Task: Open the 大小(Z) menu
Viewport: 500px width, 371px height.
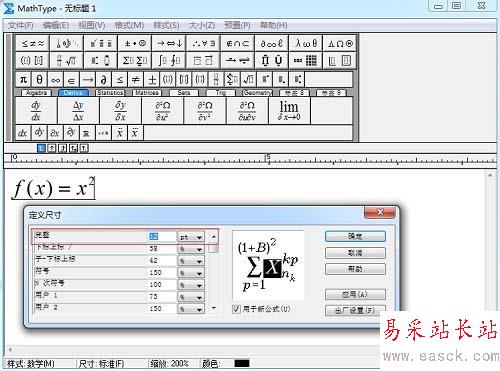Action: tap(202, 25)
